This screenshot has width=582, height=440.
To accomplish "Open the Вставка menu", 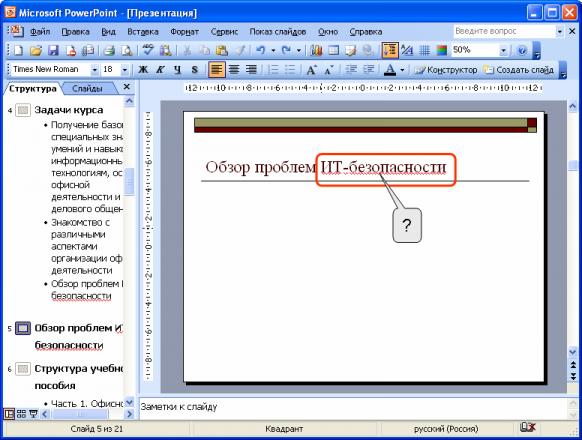I will [x=143, y=32].
